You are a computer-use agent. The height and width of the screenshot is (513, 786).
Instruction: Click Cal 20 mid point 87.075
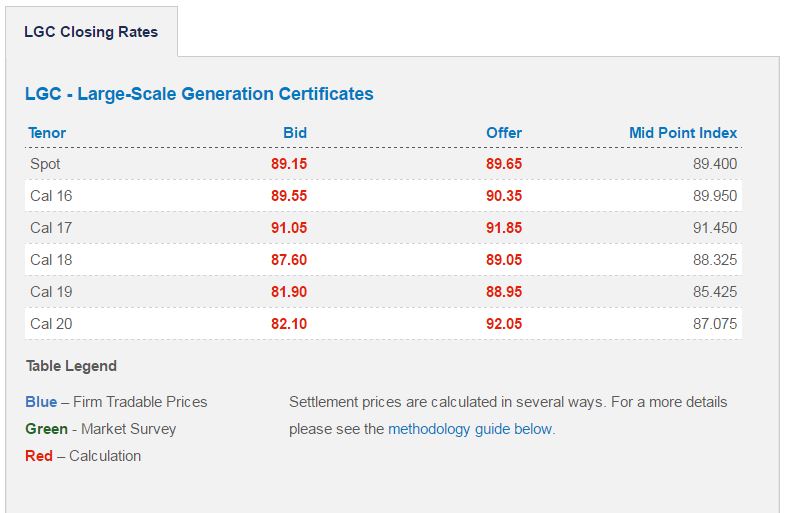click(715, 324)
